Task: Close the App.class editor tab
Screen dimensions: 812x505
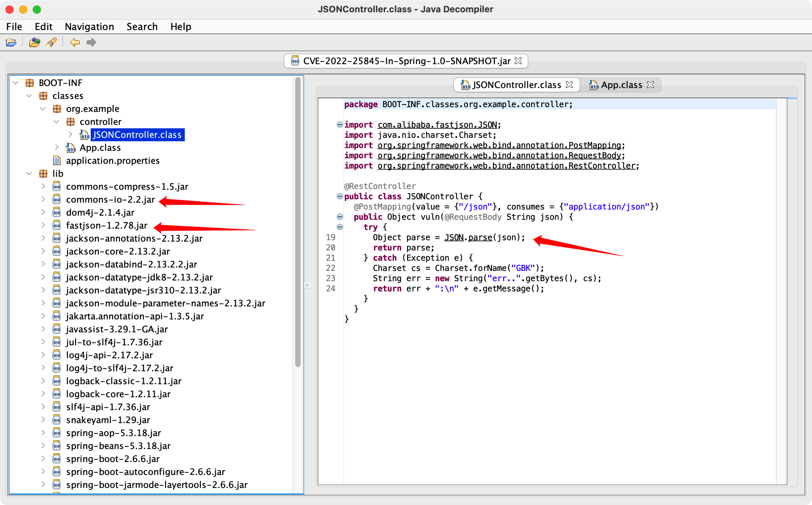Action: 650,85
